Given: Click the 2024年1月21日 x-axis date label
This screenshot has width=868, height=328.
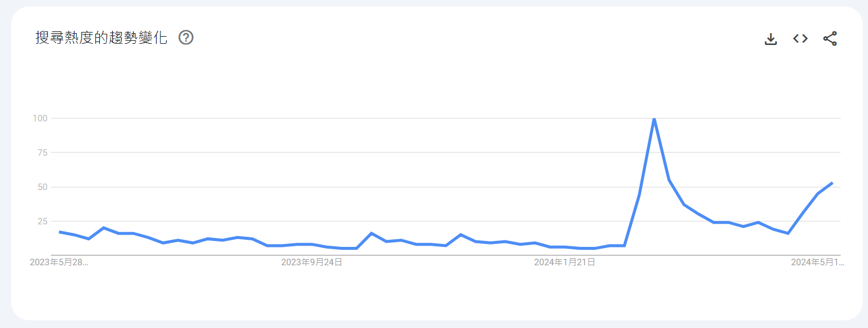Looking at the screenshot, I should click(565, 262).
